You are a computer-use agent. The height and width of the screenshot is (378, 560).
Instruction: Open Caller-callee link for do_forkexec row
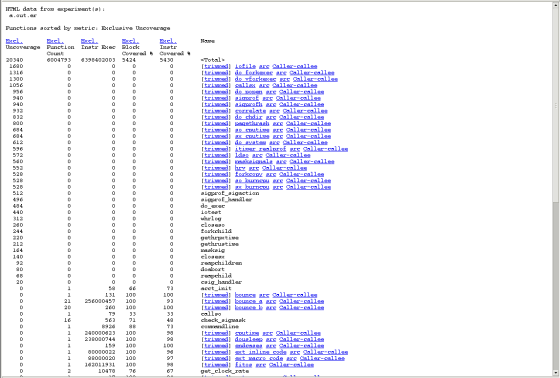click(x=312, y=73)
